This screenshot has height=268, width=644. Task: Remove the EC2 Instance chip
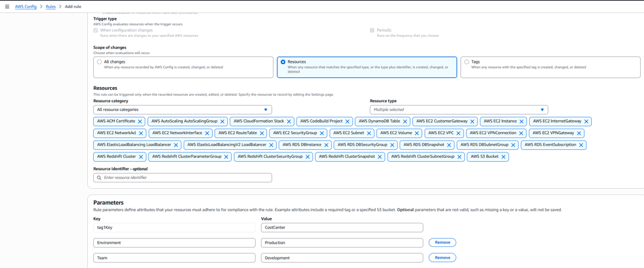pyautogui.click(x=522, y=121)
